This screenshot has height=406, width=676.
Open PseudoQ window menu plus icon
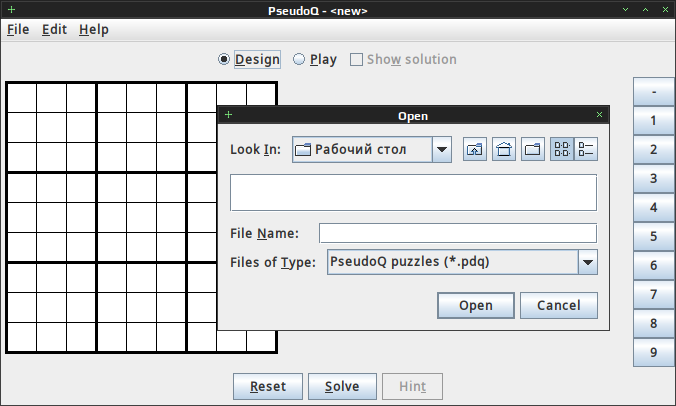click(x=12, y=9)
